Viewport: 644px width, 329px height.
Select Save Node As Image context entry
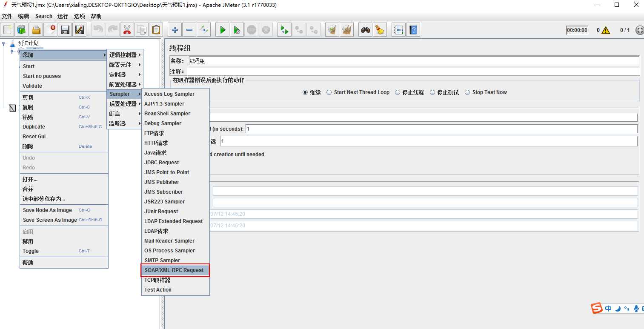point(64,210)
